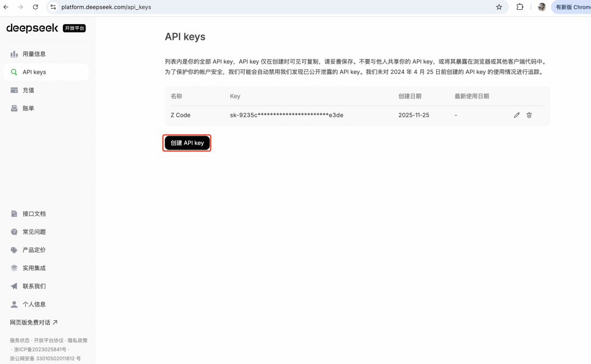Click the 充值 card icon
The height and width of the screenshot is (364, 591).
pos(14,90)
